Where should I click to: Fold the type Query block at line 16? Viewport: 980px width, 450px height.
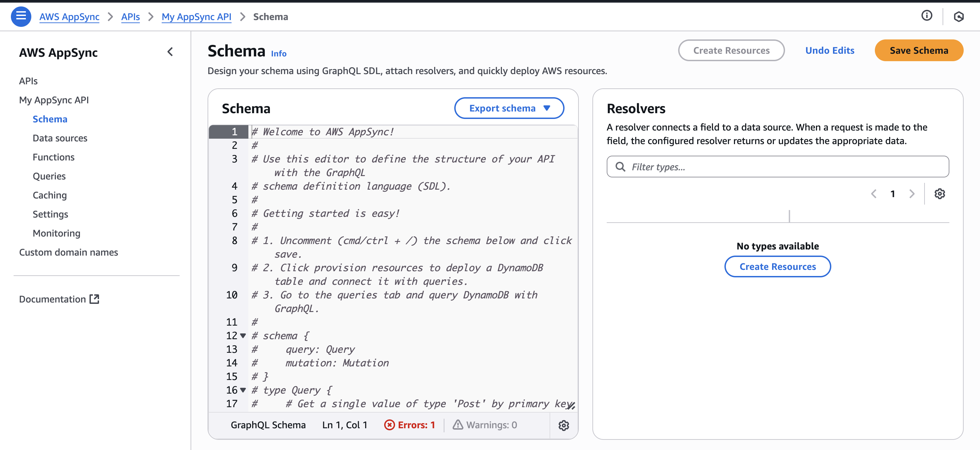tap(243, 390)
